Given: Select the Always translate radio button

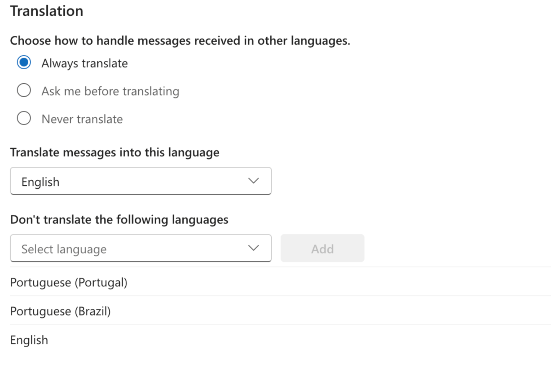Looking at the screenshot, I should coord(24,62).
